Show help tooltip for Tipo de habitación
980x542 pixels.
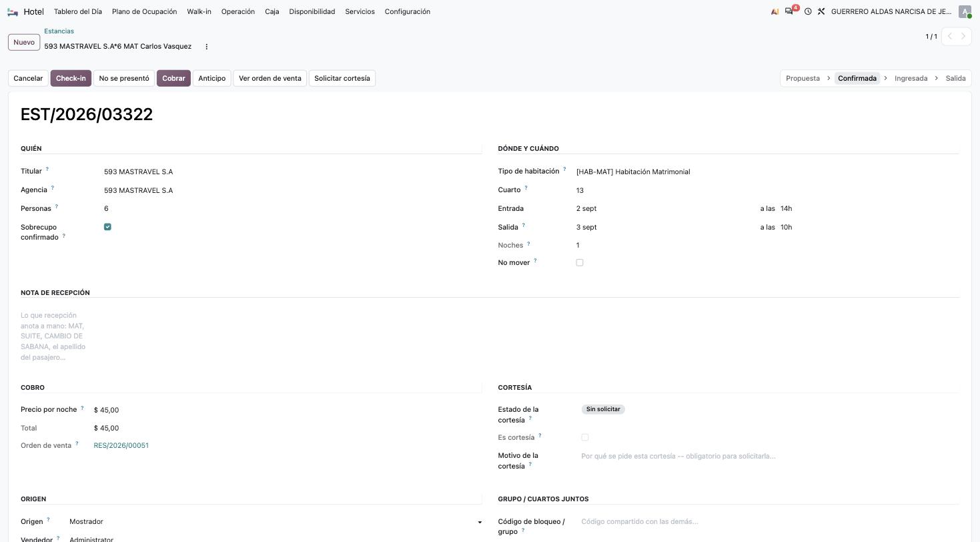tap(564, 170)
